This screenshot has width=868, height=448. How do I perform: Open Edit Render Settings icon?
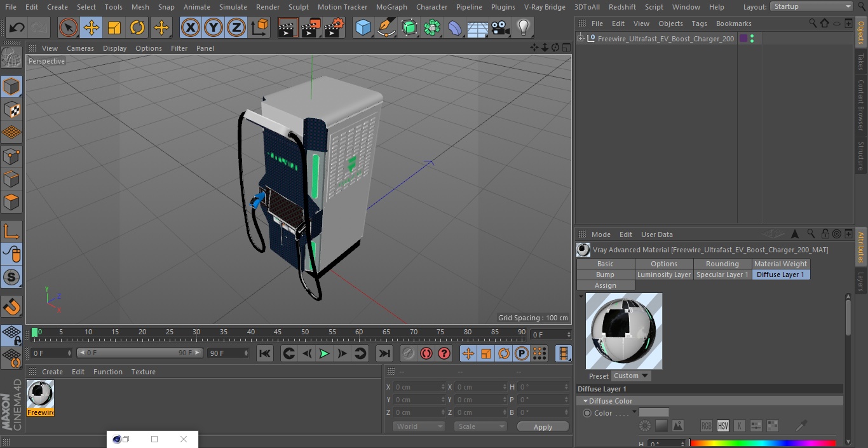pyautogui.click(x=334, y=28)
